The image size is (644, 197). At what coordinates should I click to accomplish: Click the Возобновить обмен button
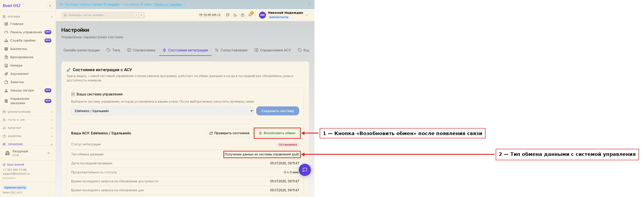coord(277,133)
